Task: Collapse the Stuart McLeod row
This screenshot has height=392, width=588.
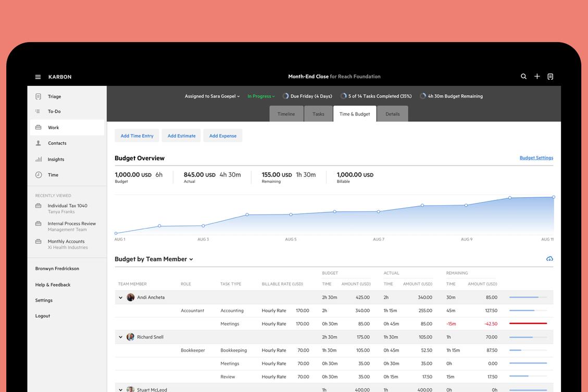Action: pyautogui.click(x=120, y=390)
